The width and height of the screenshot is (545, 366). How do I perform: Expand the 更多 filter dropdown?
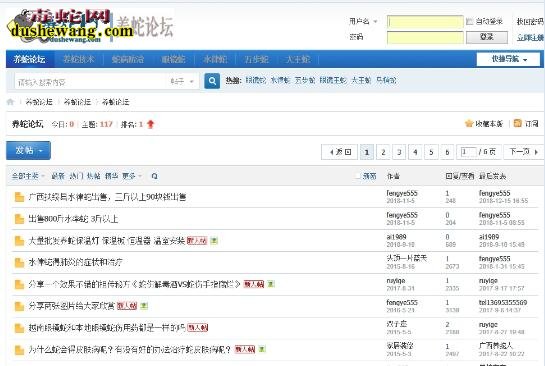pos(132,176)
